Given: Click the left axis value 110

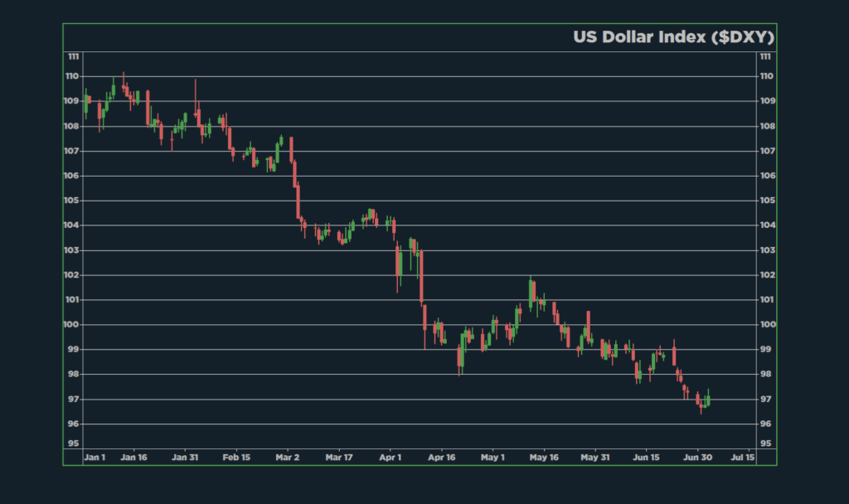Looking at the screenshot, I should [73, 76].
